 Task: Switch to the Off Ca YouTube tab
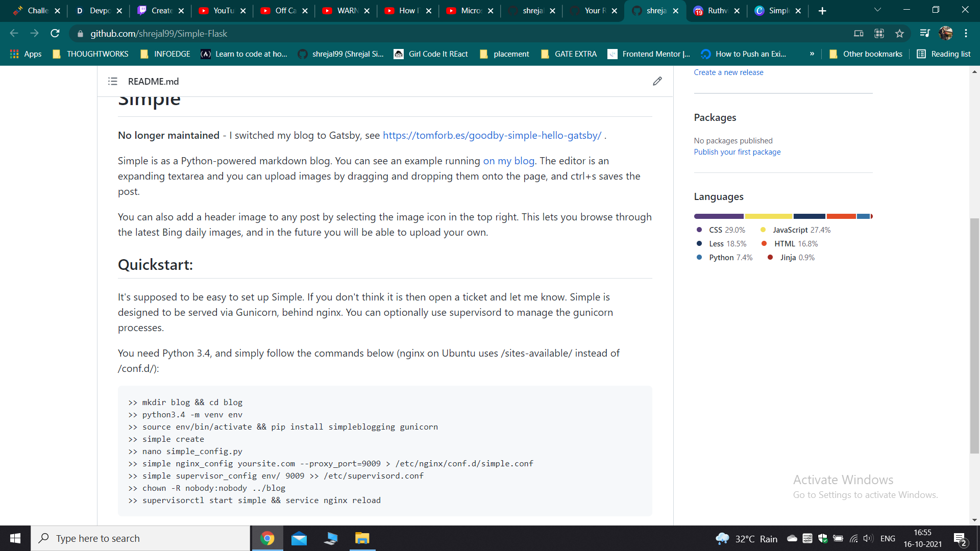(x=284, y=11)
